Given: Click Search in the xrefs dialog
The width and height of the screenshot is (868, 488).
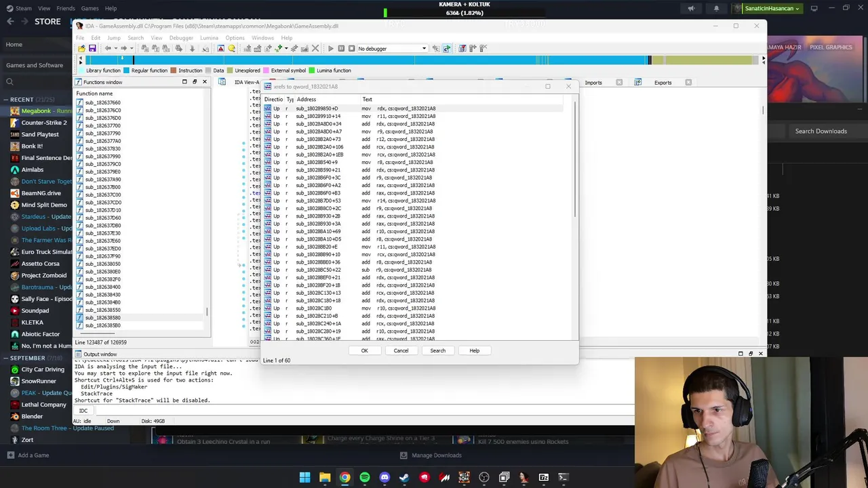Looking at the screenshot, I should coord(437,350).
